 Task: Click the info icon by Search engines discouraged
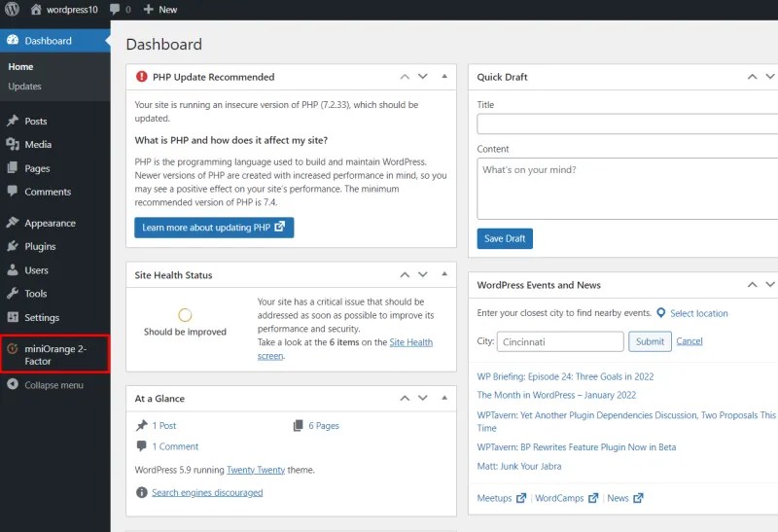pyautogui.click(x=141, y=492)
